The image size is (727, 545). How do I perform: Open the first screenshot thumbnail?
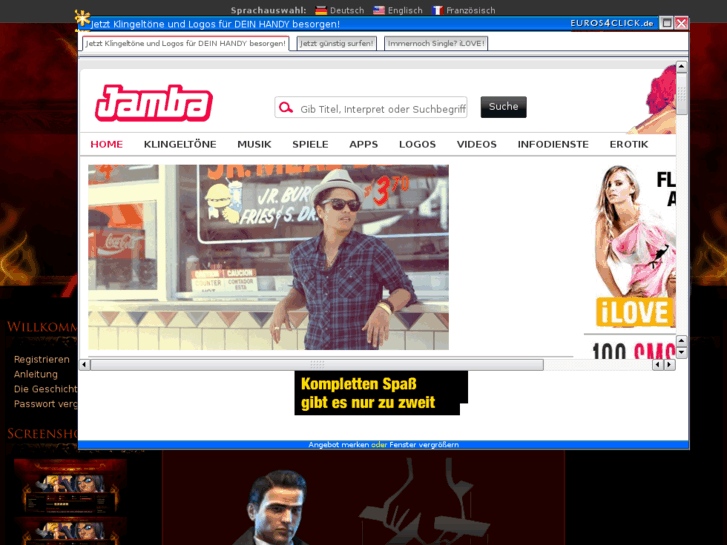click(70, 486)
